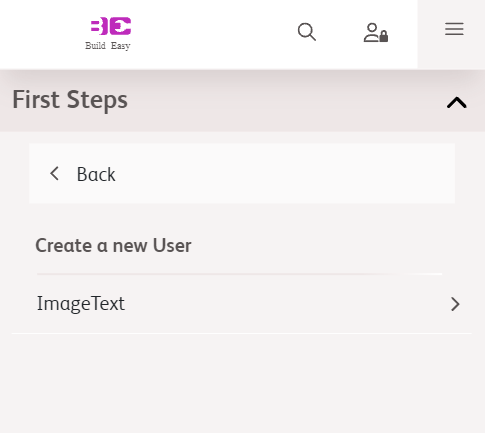485x433 pixels.
Task: Click the left arrow beside Back
Action: coord(54,174)
